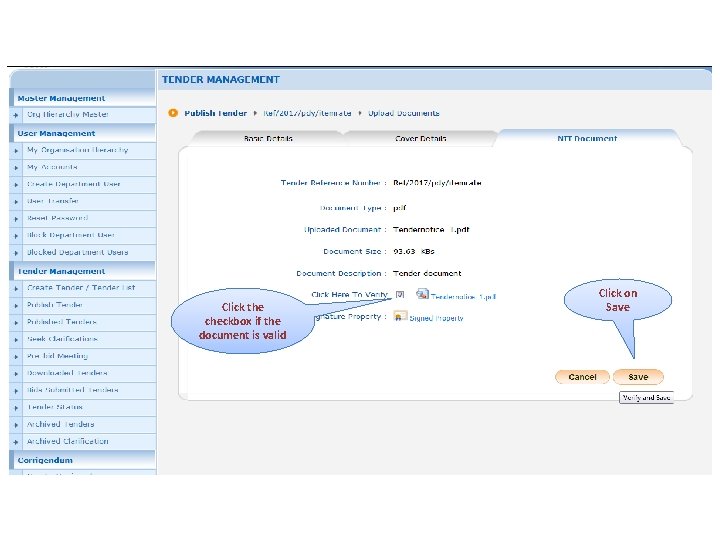Click the Ref/2017/pdy/itemrate breadcrumb
This screenshot has height=540, width=720.
point(307,113)
